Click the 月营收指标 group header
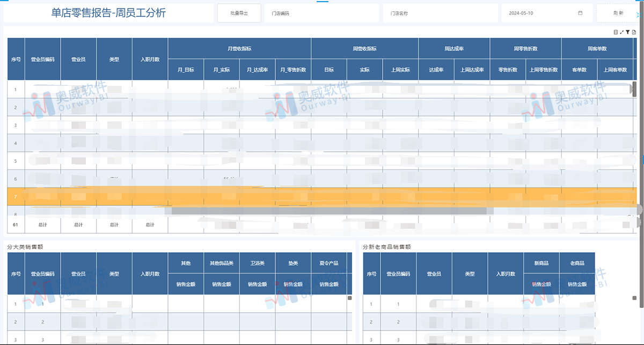This screenshot has width=644, height=345. tap(239, 48)
